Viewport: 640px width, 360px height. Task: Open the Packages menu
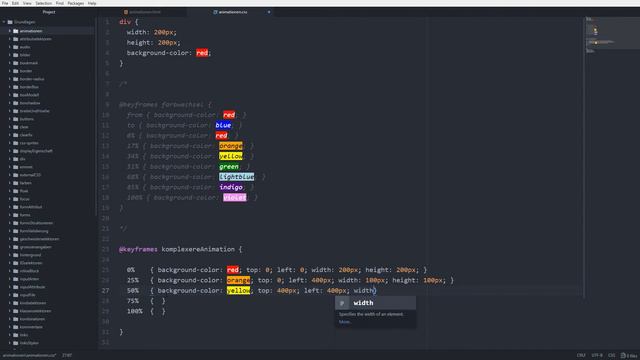coord(76,3)
